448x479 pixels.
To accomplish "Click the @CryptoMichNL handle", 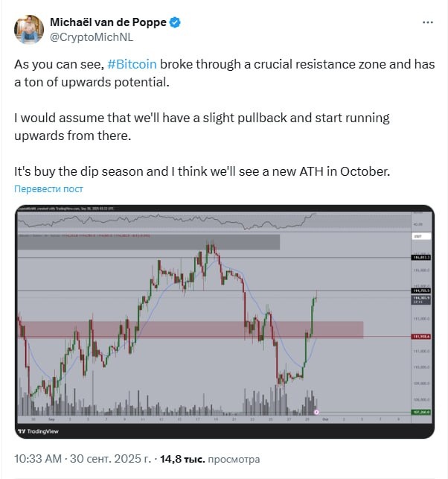I will click(x=92, y=37).
